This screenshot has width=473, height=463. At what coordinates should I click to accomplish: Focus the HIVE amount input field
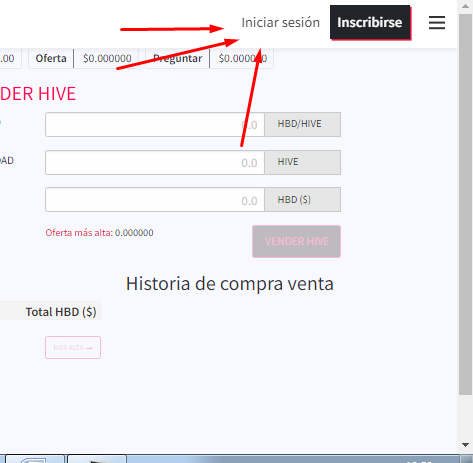click(155, 162)
